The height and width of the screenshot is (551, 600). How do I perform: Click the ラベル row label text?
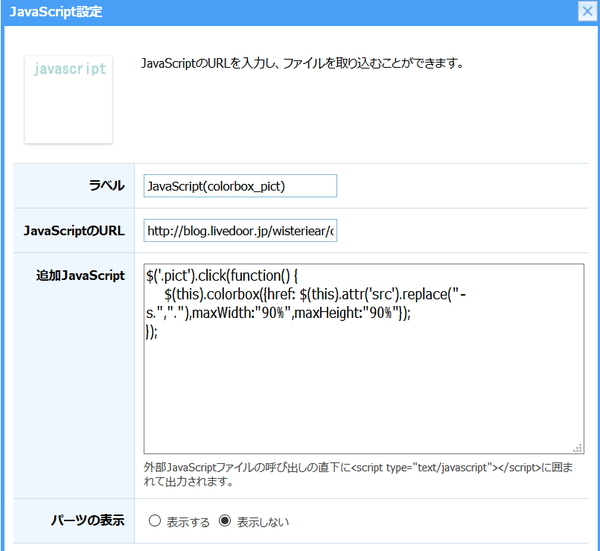coord(107,186)
